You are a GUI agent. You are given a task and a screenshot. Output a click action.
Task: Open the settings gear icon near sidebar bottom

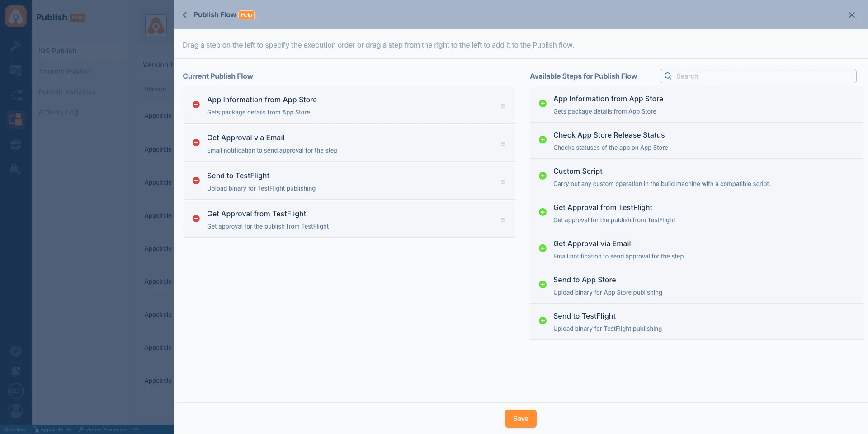[16, 351]
